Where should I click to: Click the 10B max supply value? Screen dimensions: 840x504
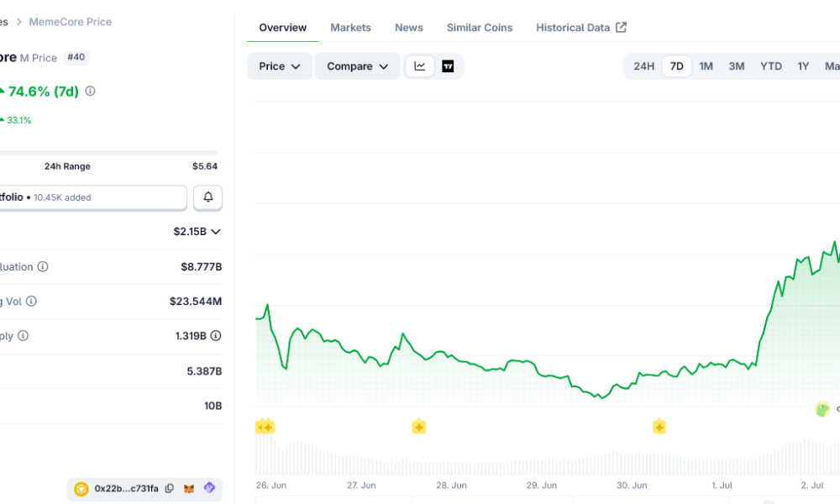[213, 406]
